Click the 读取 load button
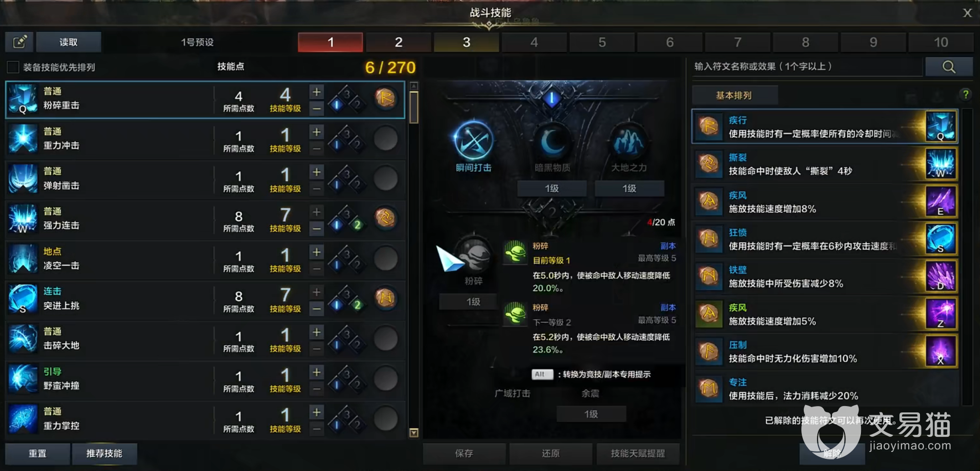The image size is (980, 471). (68, 42)
